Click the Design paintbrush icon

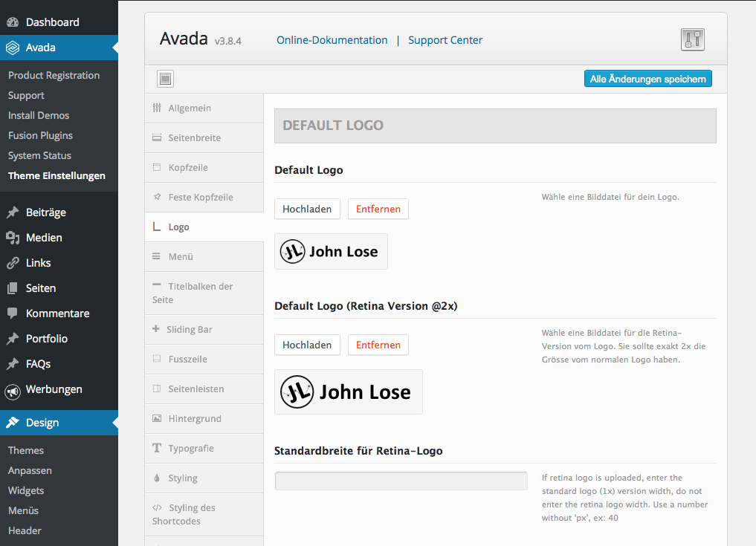coord(13,423)
